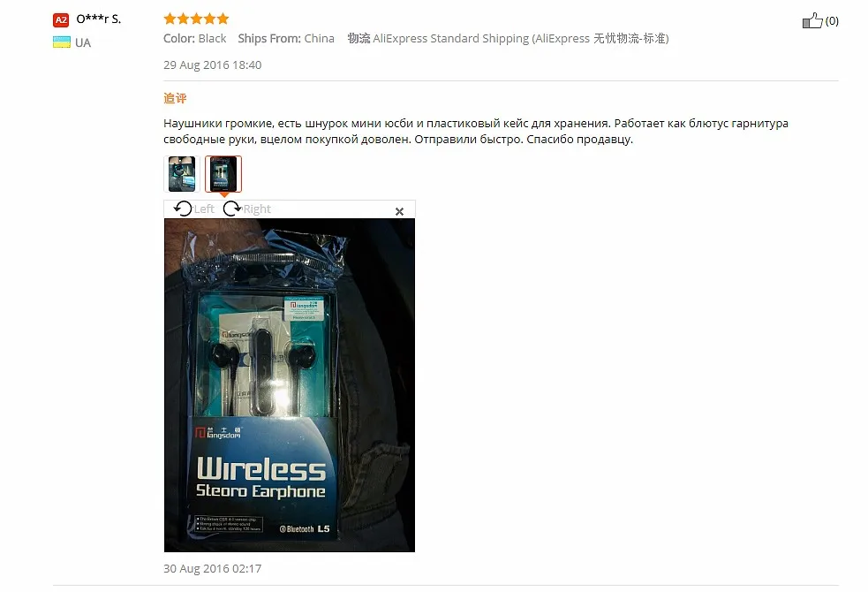Click the 29 Aug 2016 review date
Screen dimensions: 868x592
[x=213, y=65]
